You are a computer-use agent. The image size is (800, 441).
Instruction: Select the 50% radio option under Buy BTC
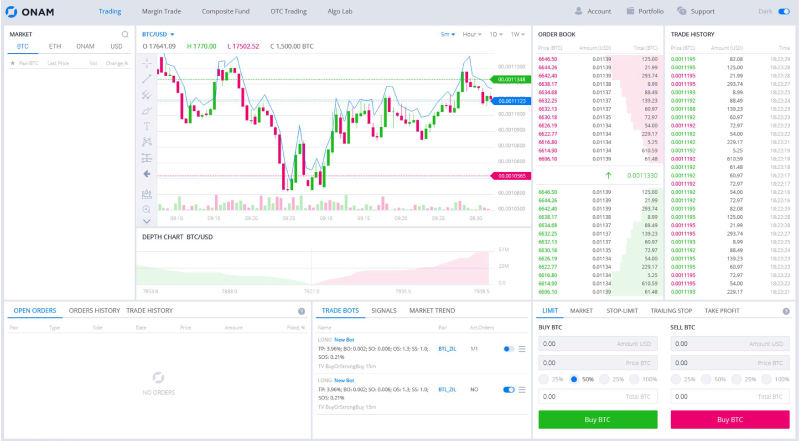(574, 379)
